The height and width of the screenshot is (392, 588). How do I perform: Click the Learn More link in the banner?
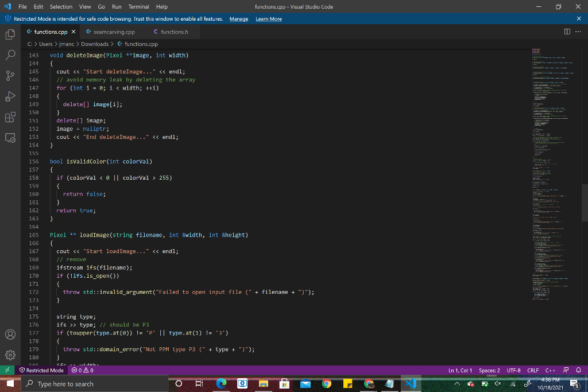tap(268, 18)
